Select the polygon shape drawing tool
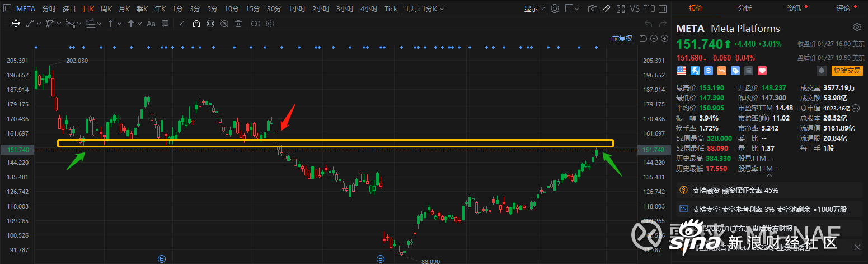The height and width of the screenshot is (264, 868). [50, 24]
